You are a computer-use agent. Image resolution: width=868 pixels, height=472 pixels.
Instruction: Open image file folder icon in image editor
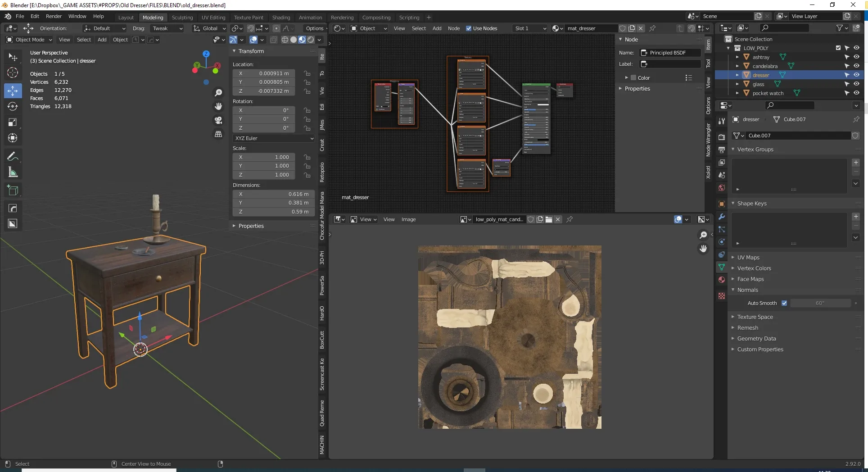(549, 219)
